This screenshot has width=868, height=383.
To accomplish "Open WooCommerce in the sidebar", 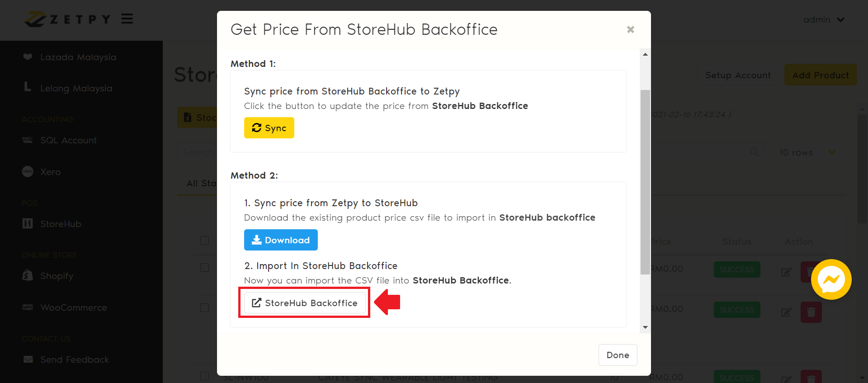I will pyautogui.click(x=73, y=307).
